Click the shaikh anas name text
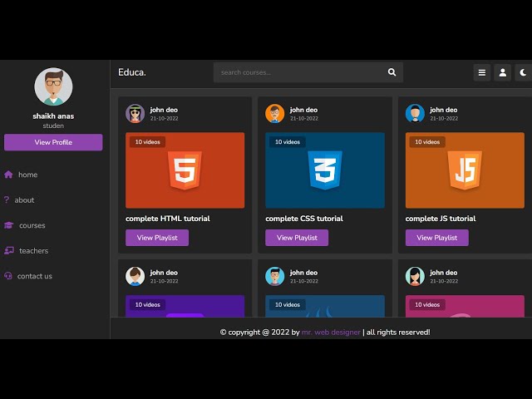 click(53, 116)
